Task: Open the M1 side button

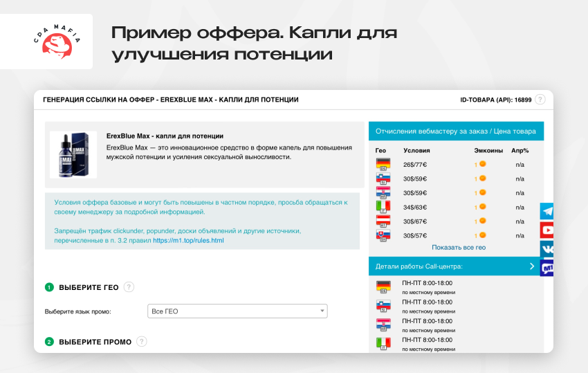Action: pos(546,268)
